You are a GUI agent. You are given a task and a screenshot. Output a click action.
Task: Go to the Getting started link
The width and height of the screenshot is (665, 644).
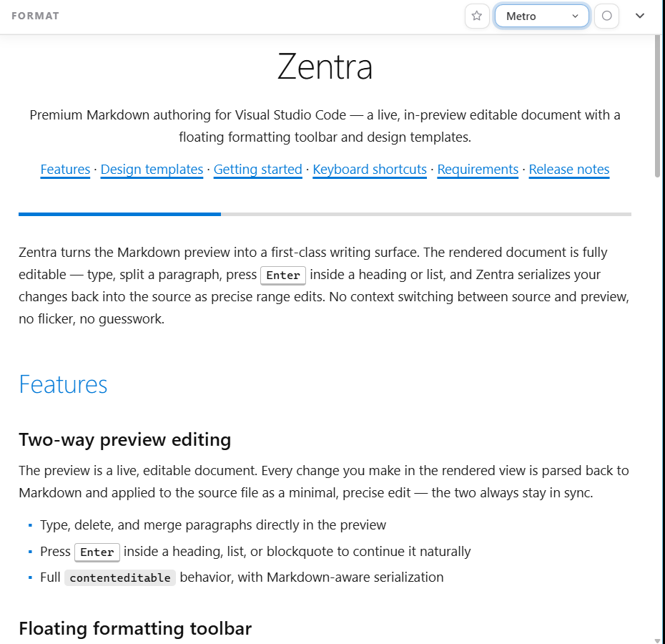pos(258,170)
